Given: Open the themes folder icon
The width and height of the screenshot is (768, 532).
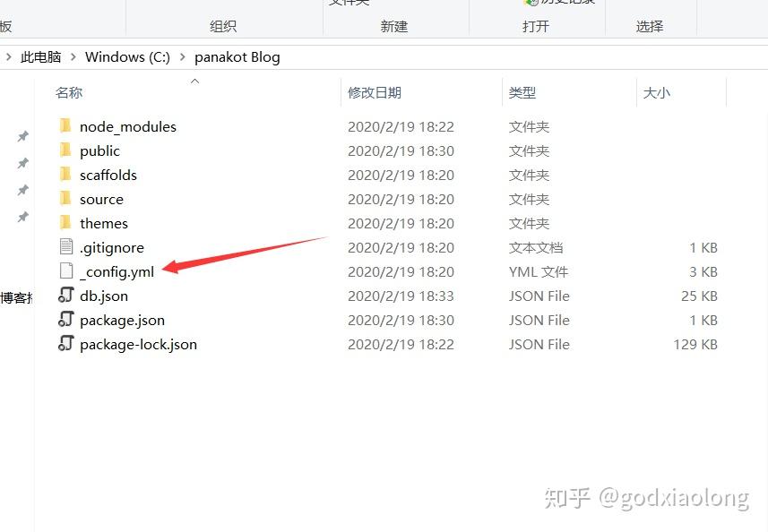Looking at the screenshot, I should [65, 223].
